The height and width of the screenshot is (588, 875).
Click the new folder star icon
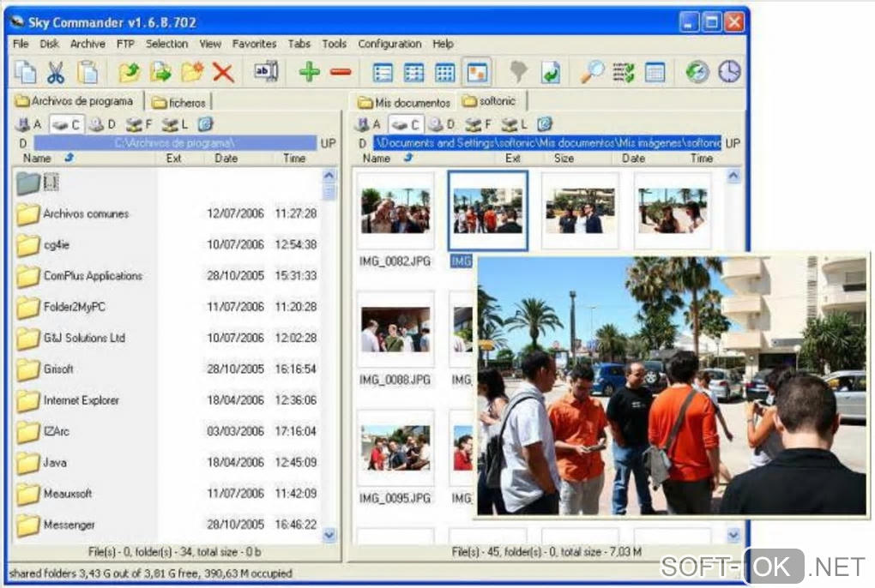pos(192,72)
